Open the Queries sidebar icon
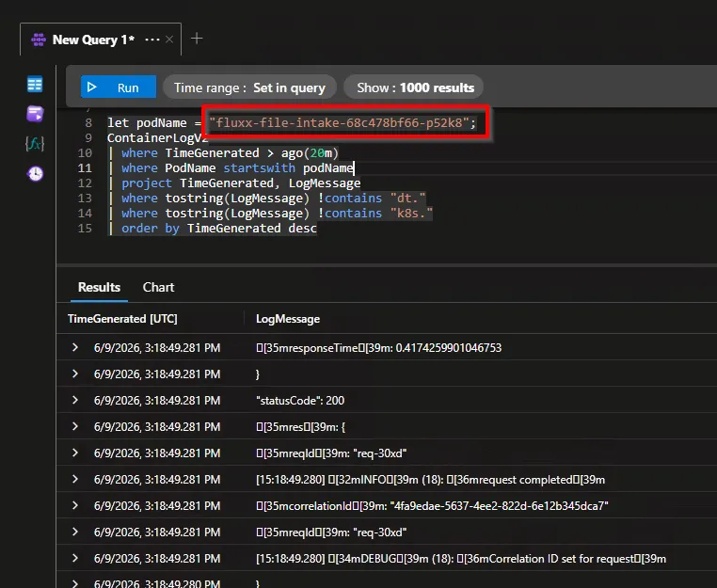This screenshot has width=717, height=588. (x=35, y=114)
